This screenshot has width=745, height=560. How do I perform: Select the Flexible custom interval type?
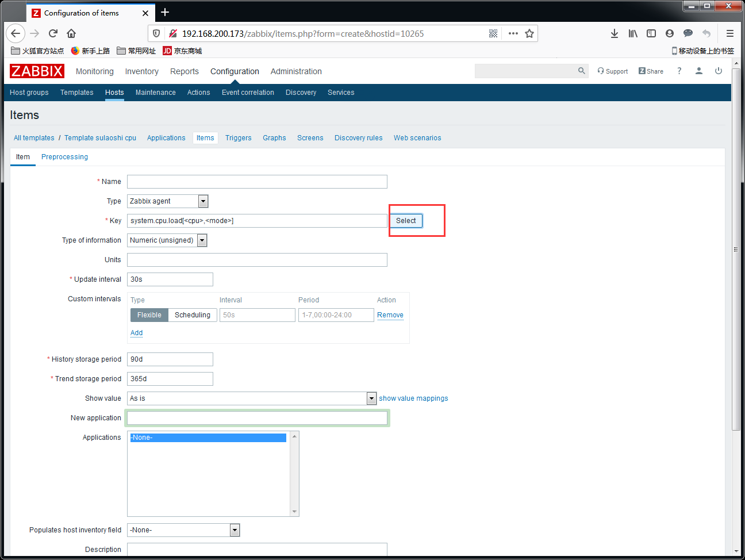click(x=149, y=315)
